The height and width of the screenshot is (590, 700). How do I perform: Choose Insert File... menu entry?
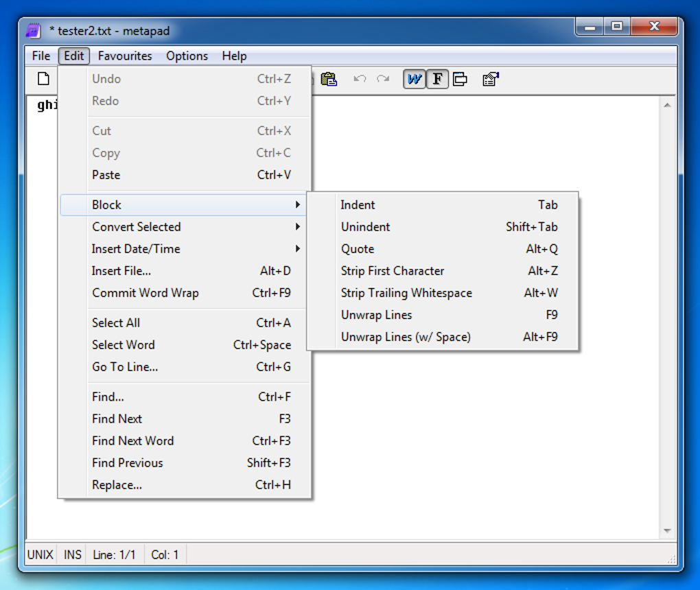[185, 270]
